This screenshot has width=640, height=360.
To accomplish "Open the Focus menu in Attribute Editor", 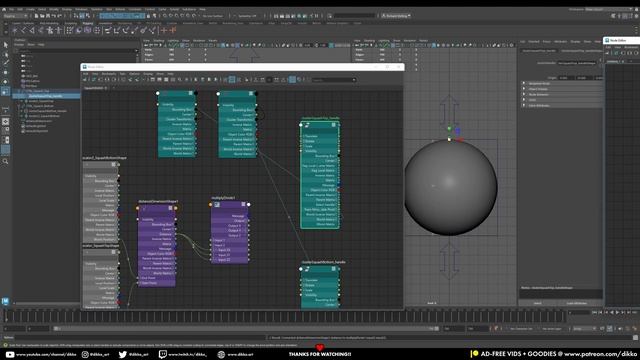I will pos(547,41).
